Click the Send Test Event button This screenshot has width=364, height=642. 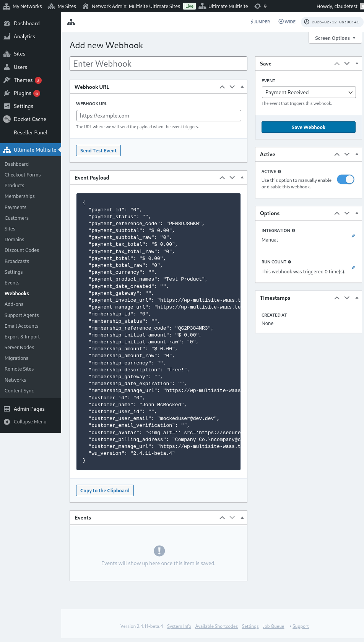point(98,150)
